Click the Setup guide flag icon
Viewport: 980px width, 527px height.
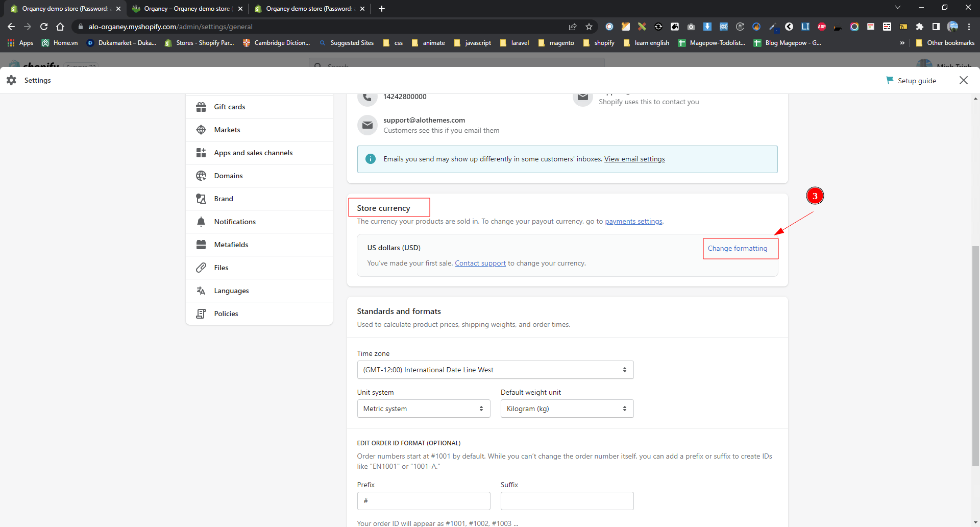890,80
